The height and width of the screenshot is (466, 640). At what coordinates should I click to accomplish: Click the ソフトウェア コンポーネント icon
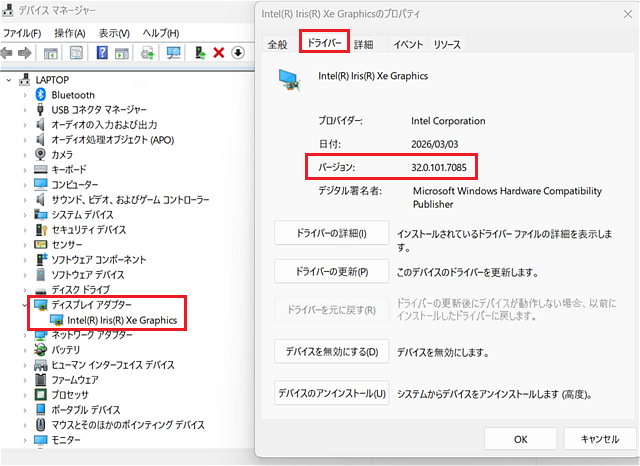tap(41, 259)
